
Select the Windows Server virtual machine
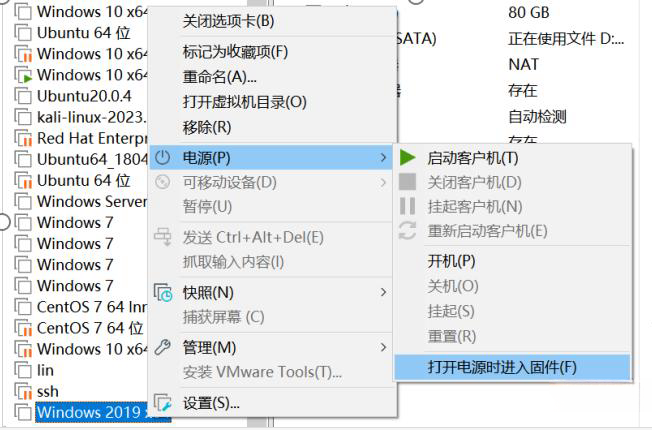tap(92, 202)
